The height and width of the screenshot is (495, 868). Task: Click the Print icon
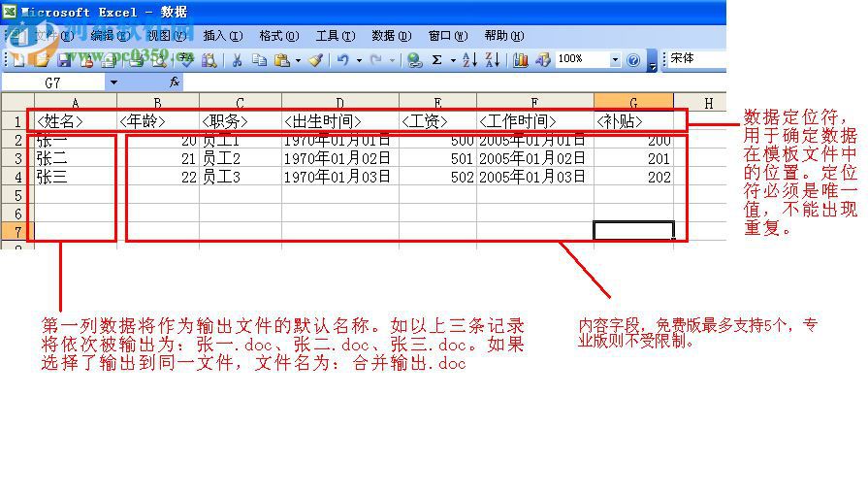[x=136, y=59]
